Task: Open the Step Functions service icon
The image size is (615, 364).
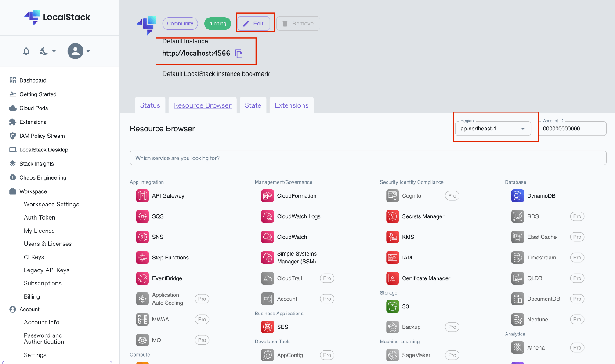Action: point(142,258)
